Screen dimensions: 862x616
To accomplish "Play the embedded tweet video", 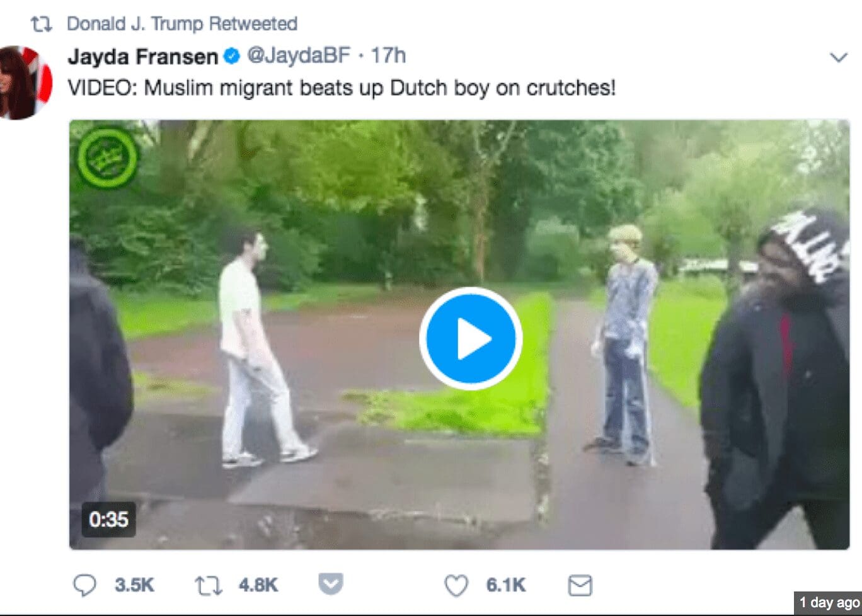I will pos(471,339).
